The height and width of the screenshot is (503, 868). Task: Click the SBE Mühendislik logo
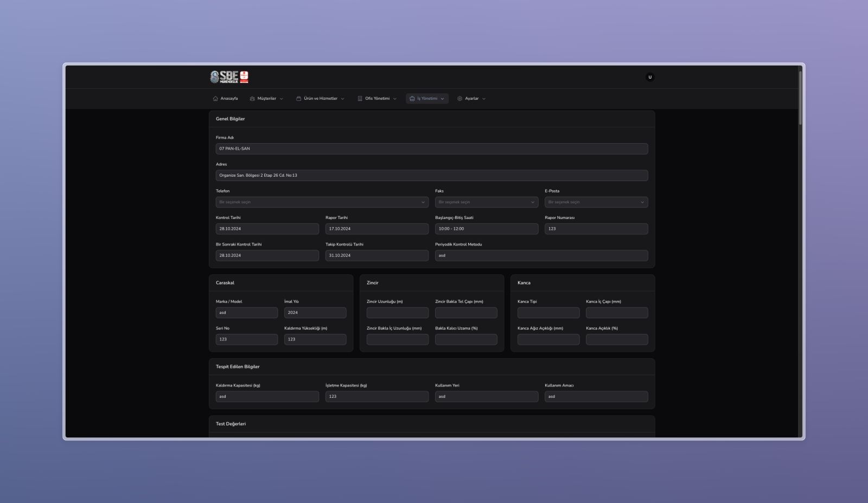click(229, 77)
